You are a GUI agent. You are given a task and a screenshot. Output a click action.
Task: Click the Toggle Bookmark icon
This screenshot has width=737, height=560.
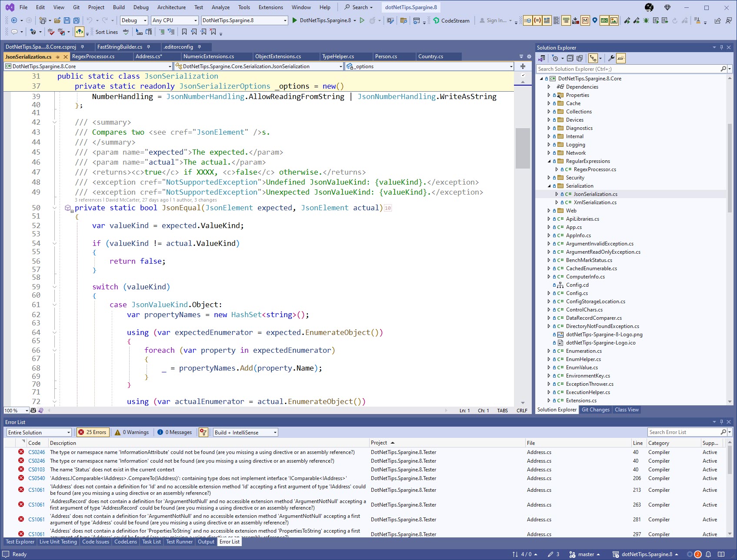(184, 32)
